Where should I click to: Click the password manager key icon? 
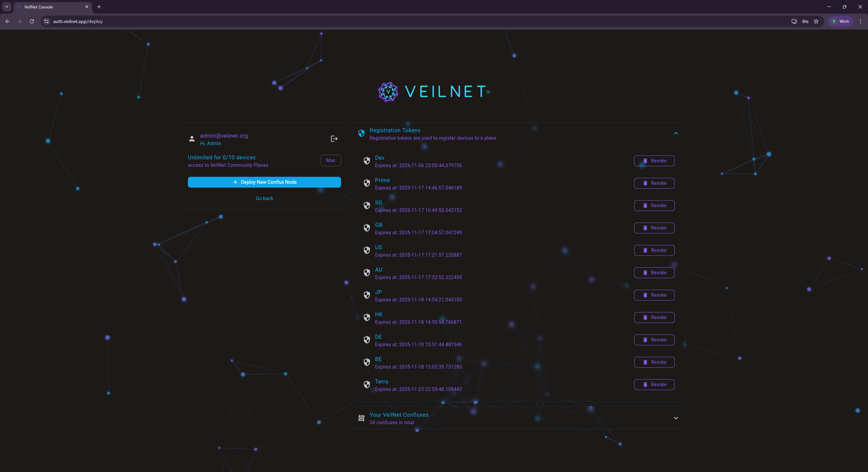pos(805,21)
